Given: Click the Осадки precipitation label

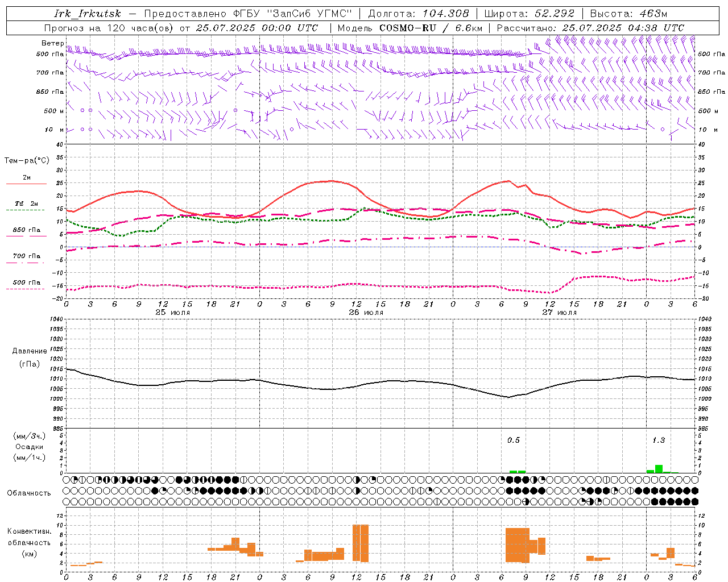Looking at the screenshot, I should point(29,447).
